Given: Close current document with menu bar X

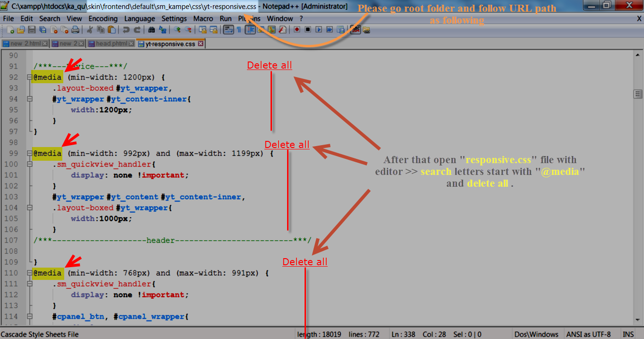Looking at the screenshot, I should point(639,18).
